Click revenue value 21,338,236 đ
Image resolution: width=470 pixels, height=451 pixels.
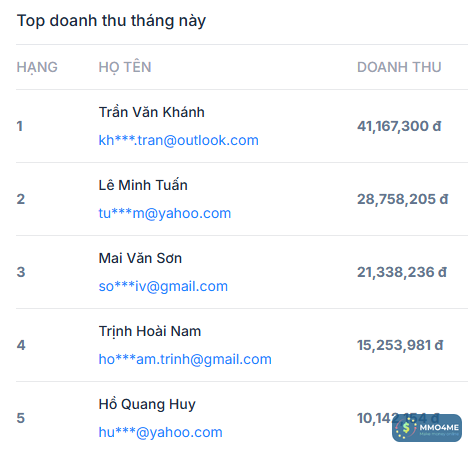402,272
